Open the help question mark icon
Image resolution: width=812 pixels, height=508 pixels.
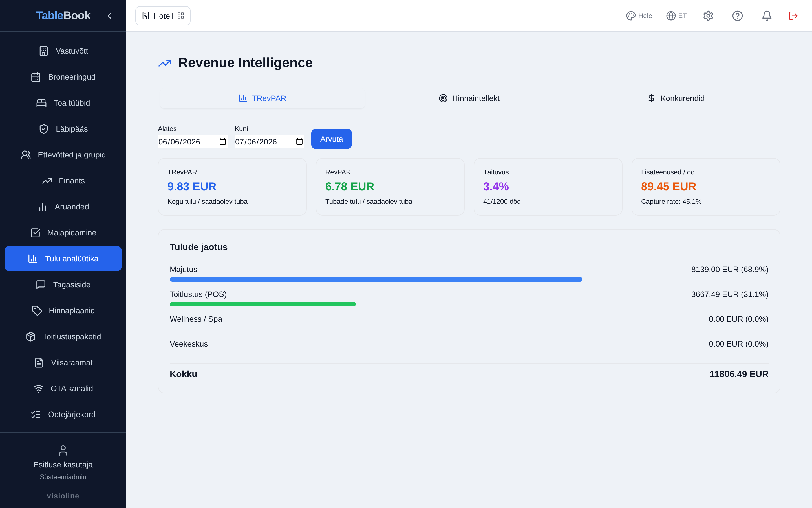pos(737,16)
